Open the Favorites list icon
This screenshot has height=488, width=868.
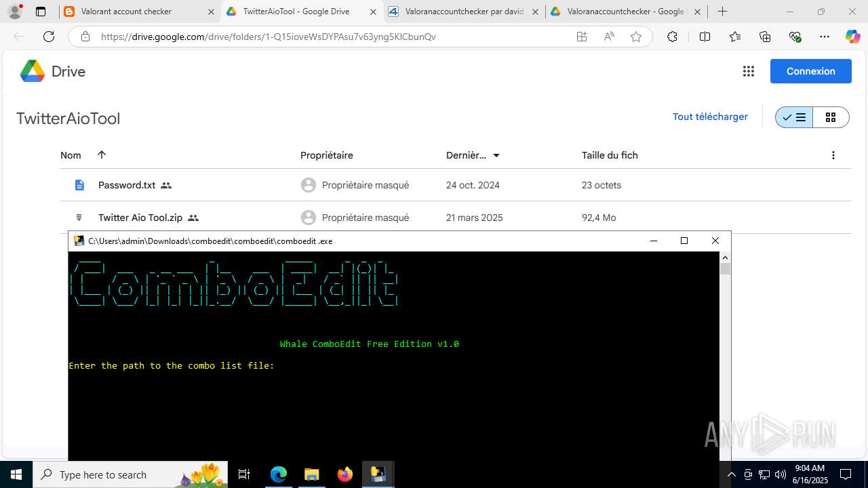(x=735, y=37)
